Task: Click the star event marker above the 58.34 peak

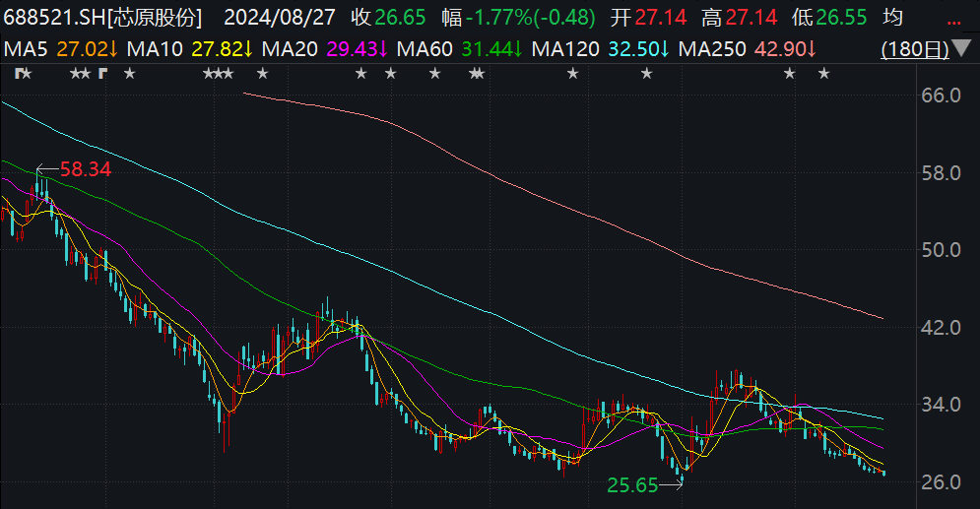Action: click(27, 74)
